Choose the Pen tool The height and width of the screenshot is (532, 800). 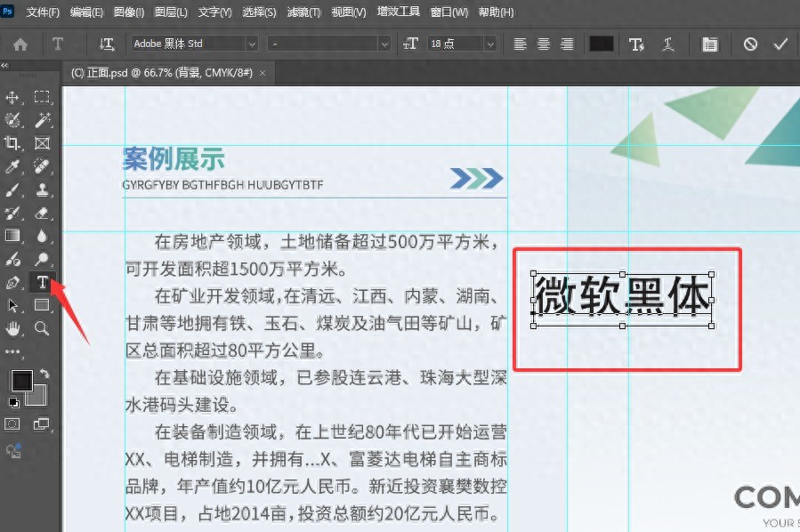[12, 282]
